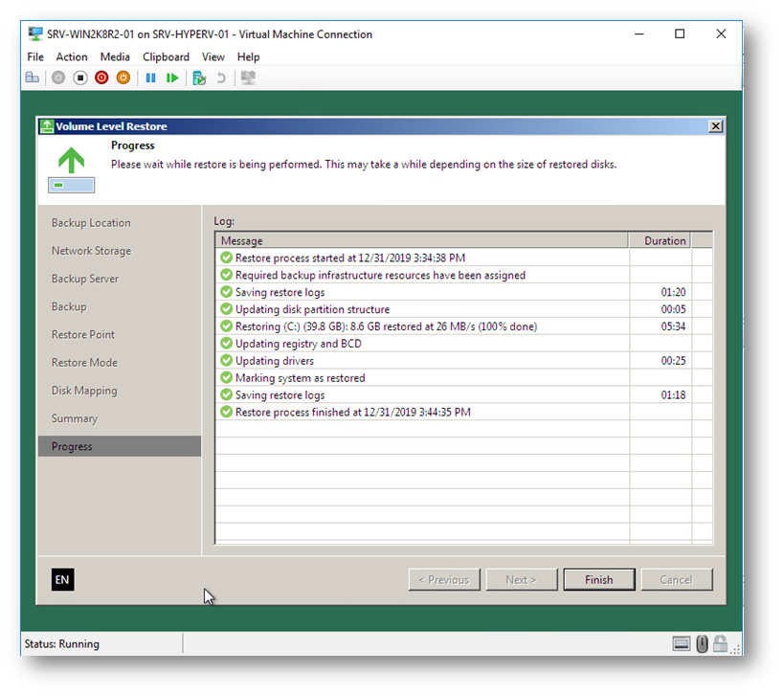Close the Volume Level Restore dialog
Screen dimensions: 784x696
[715, 126]
